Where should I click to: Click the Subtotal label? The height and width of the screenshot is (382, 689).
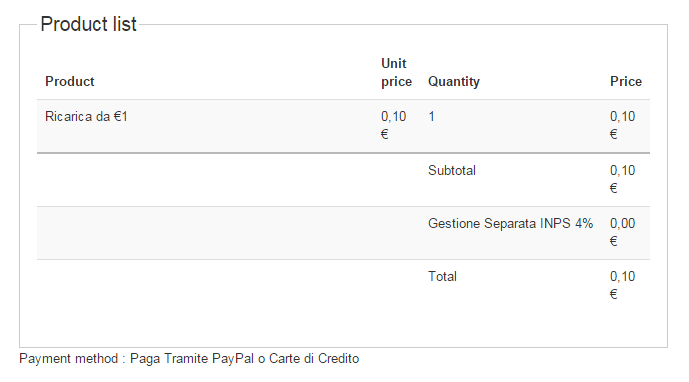tap(452, 171)
